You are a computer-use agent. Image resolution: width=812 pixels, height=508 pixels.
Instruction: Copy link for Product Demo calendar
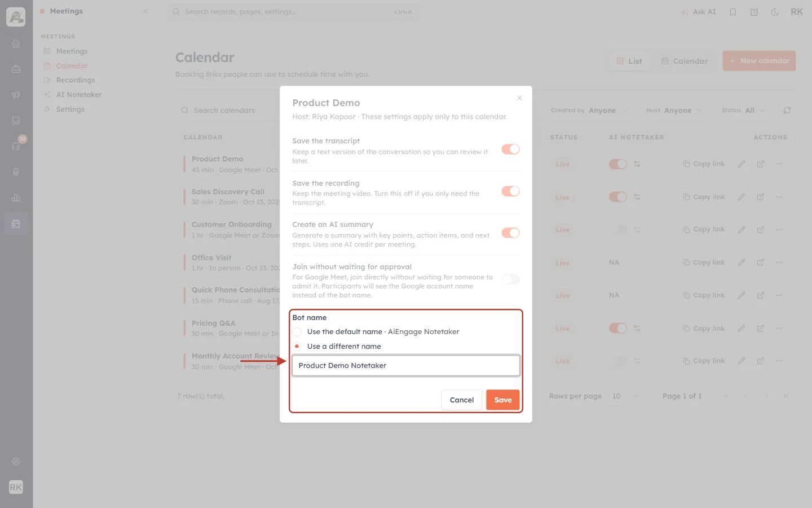pyautogui.click(x=704, y=164)
